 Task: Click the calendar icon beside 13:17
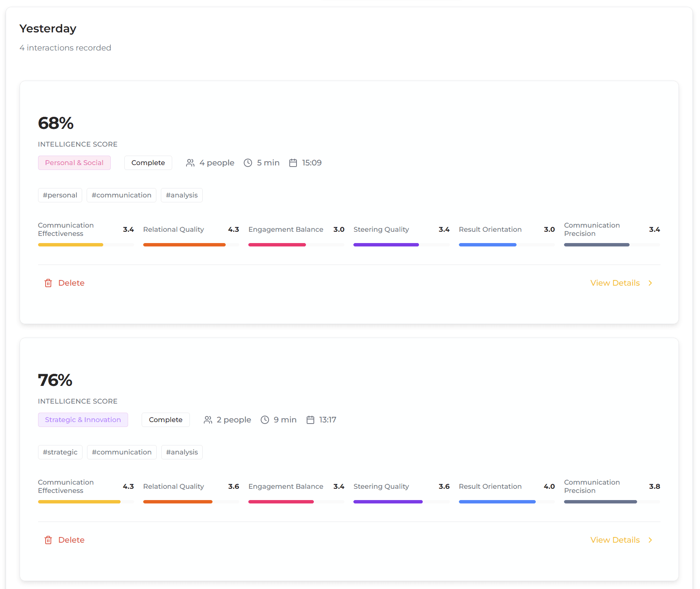[310, 419]
